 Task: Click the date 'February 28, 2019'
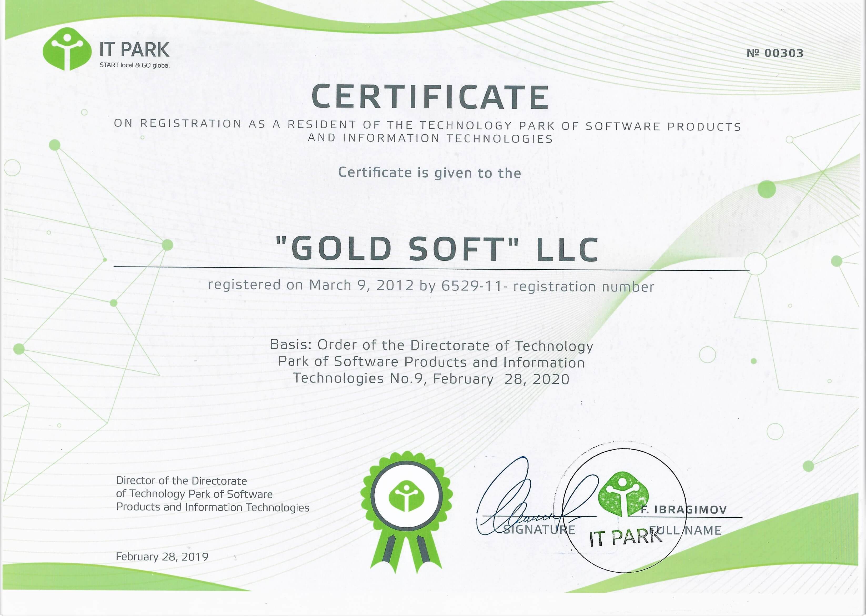coord(162,557)
